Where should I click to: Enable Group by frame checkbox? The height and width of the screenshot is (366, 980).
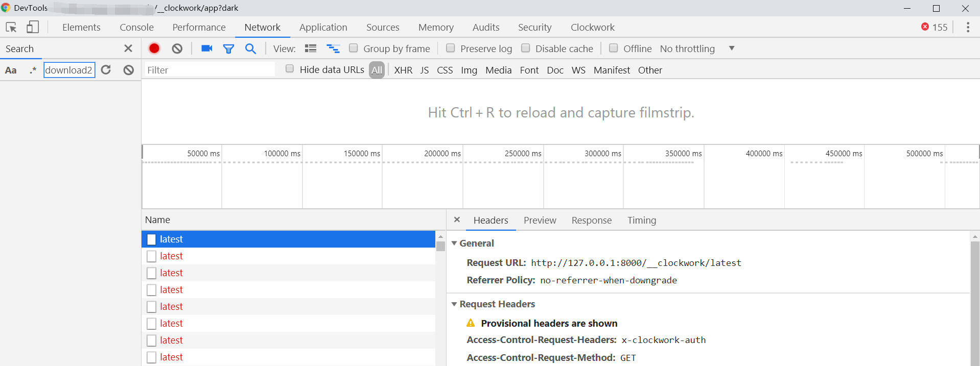pyautogui.click(x=353, y=48)
